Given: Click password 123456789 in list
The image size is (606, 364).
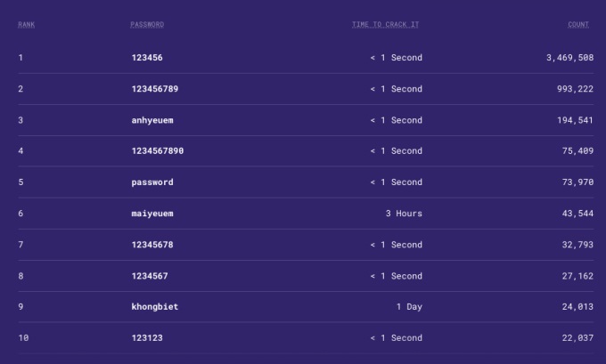Looking at the screenshot, I should coord(155,89).
